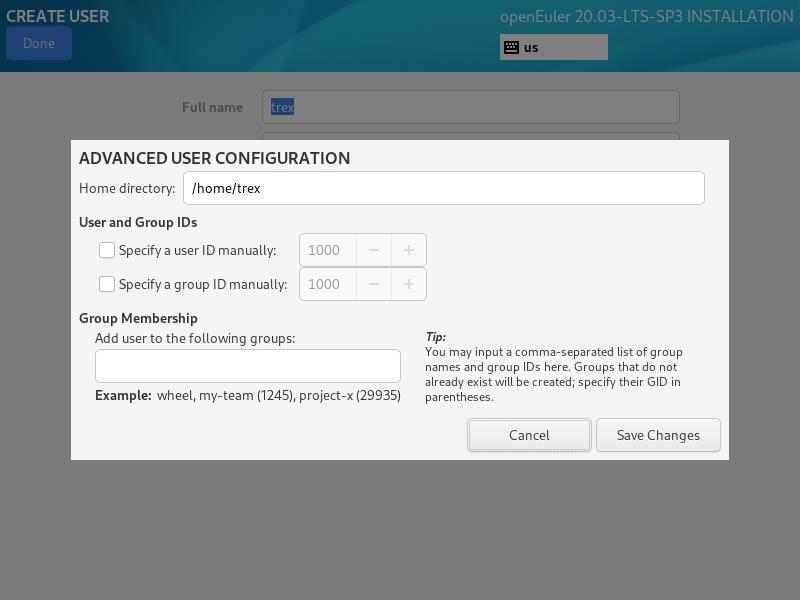800x600 pixels.
Task: Cancel the advanced user configuration
Action: click(529, 435)
